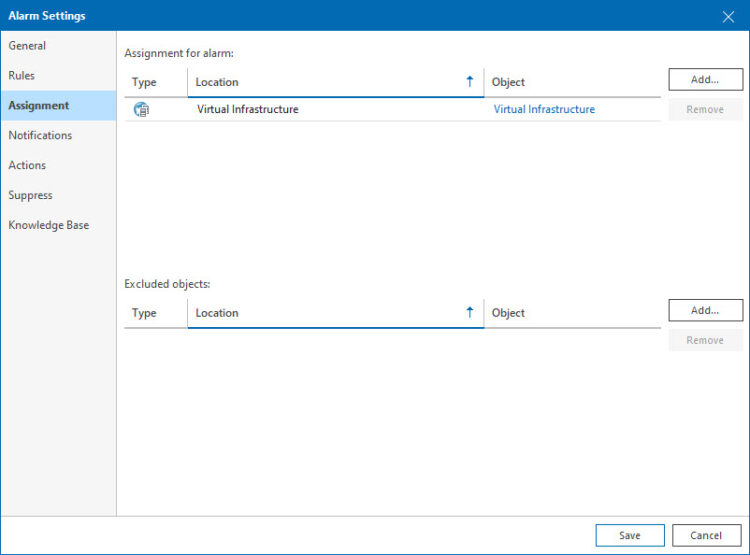Show the Suppress settings tab

[31, 196]
